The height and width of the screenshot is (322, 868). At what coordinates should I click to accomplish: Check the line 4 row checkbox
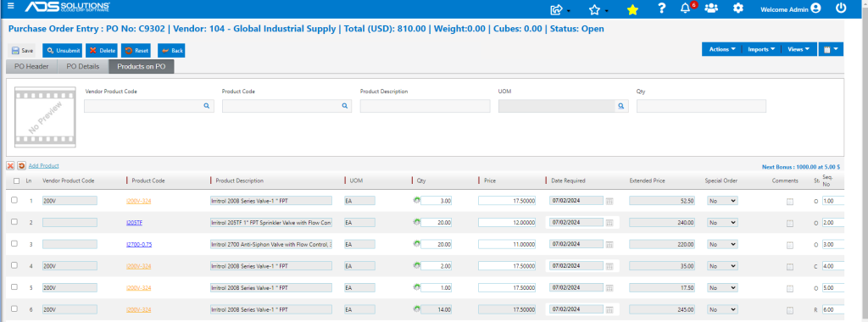[x=14, y=265]
